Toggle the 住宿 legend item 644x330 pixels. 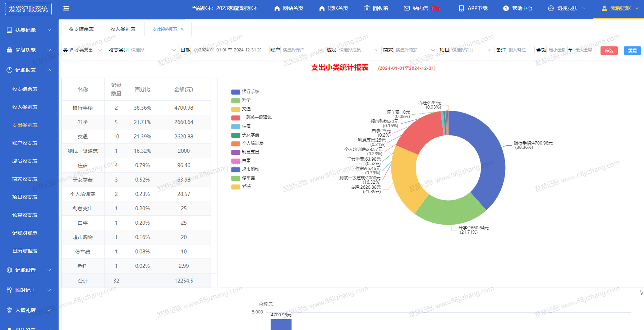(x=241, y=126)
